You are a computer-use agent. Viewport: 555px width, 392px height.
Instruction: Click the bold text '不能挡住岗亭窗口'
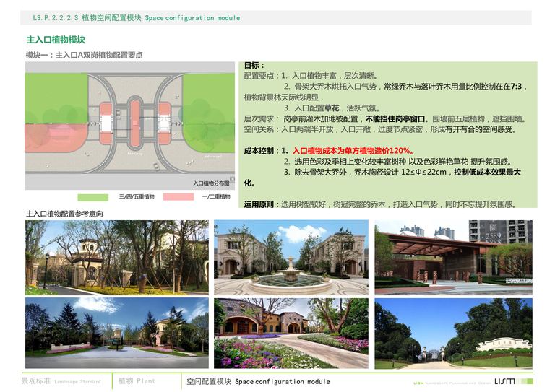[395, 119]
